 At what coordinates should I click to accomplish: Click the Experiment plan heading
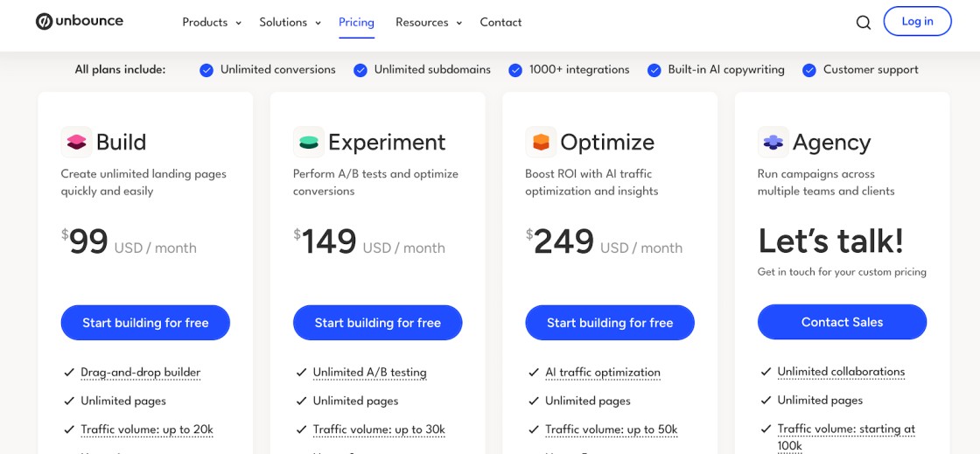point(387,143)
